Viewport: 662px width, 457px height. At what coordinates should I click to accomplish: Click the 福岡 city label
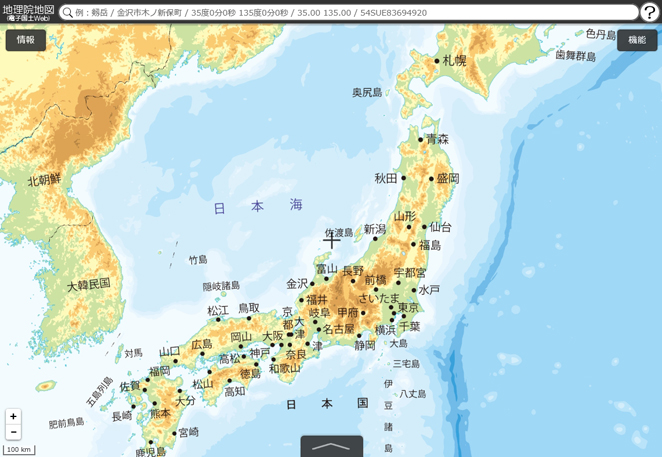pos(160,371)
